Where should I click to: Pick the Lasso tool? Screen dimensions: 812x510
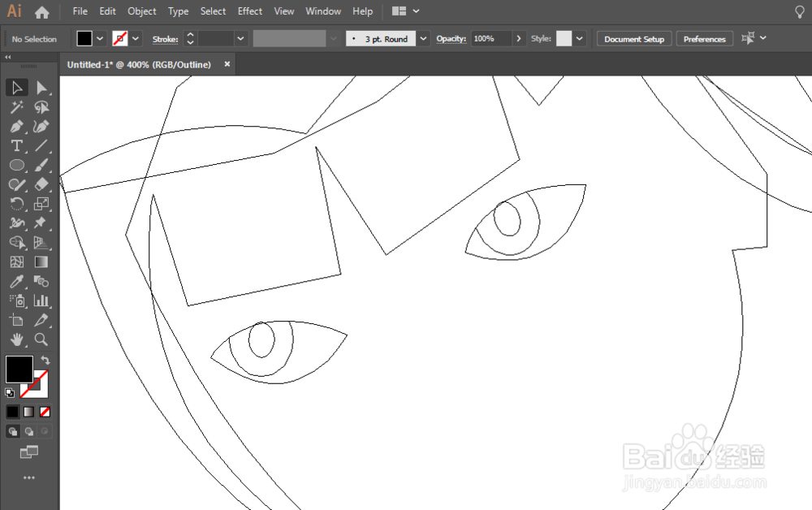pyautogui.click(x=41, y=107)
